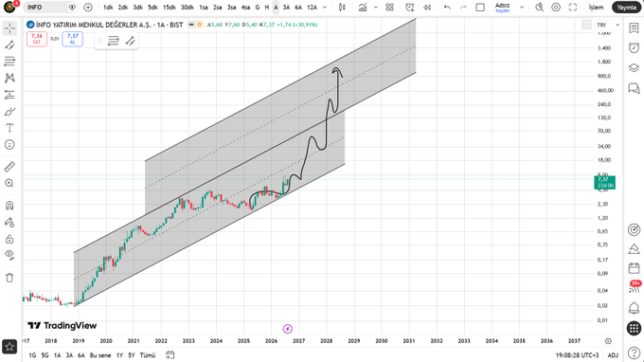Add a symbol with the plus button

(x=88, y=8)
